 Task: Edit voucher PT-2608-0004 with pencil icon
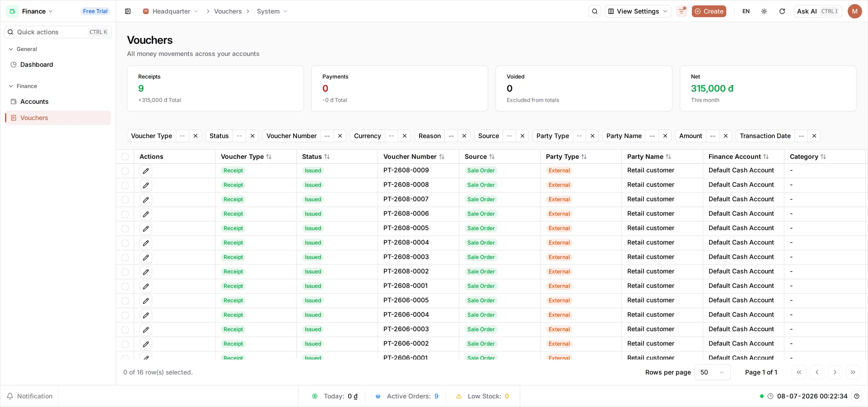(146, 243)
